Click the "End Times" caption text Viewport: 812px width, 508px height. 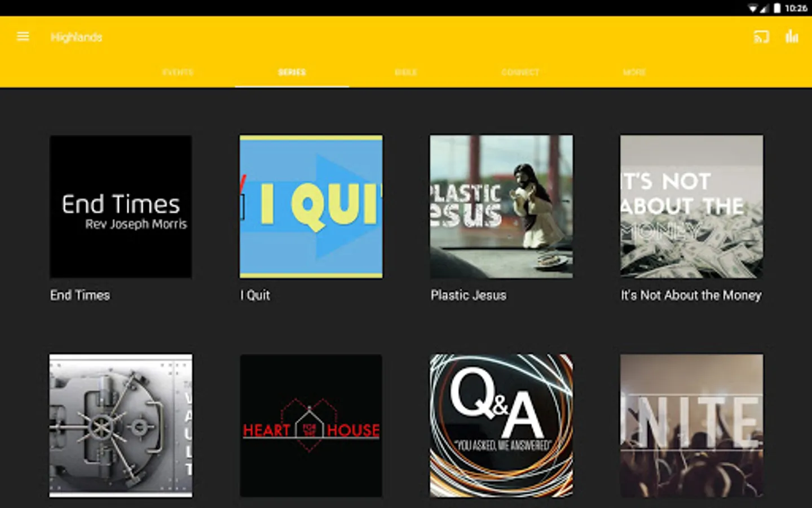80,295
